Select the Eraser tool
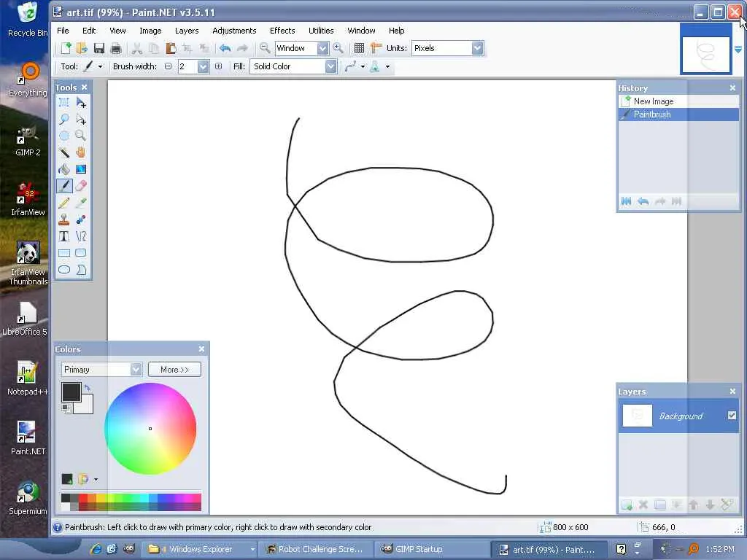This screenshot has height=560, width=747. click(x=81, y=186)
